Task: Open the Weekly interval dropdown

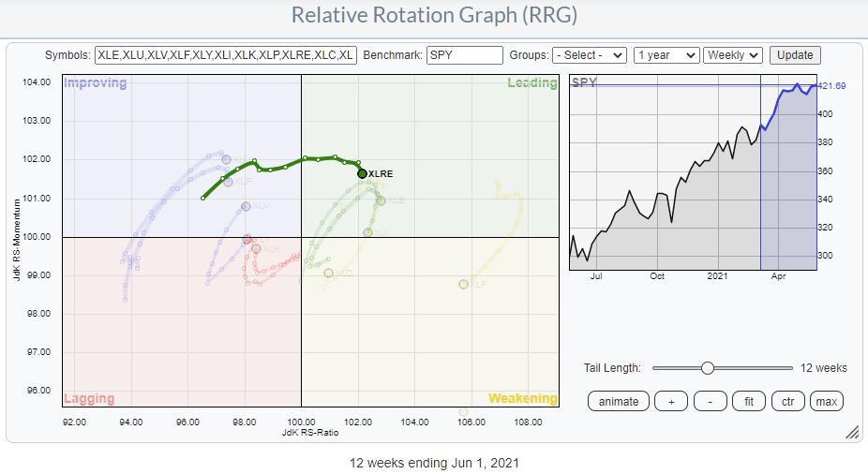Action: pos(733,55)
